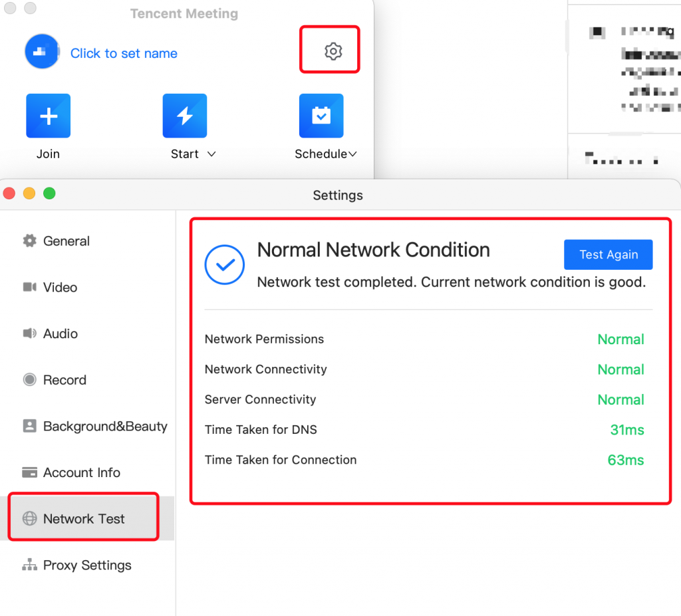Viewport: 681px width, 616px height.
Task: Click the blue profile avatar
Action: (42, 52)
